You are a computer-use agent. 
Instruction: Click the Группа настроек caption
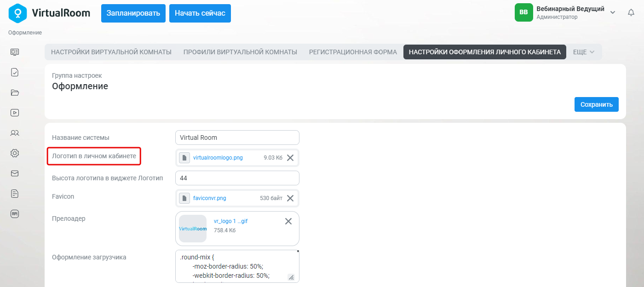(77, 75)
